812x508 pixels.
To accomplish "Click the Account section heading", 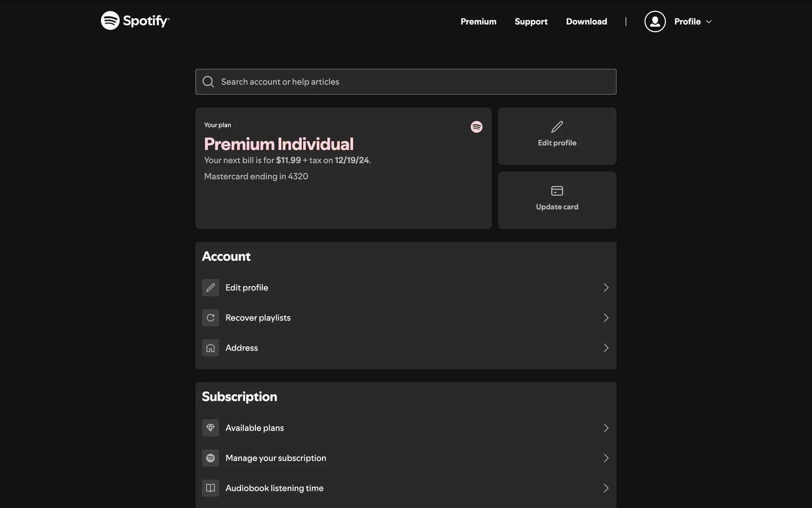I will 226,256.
